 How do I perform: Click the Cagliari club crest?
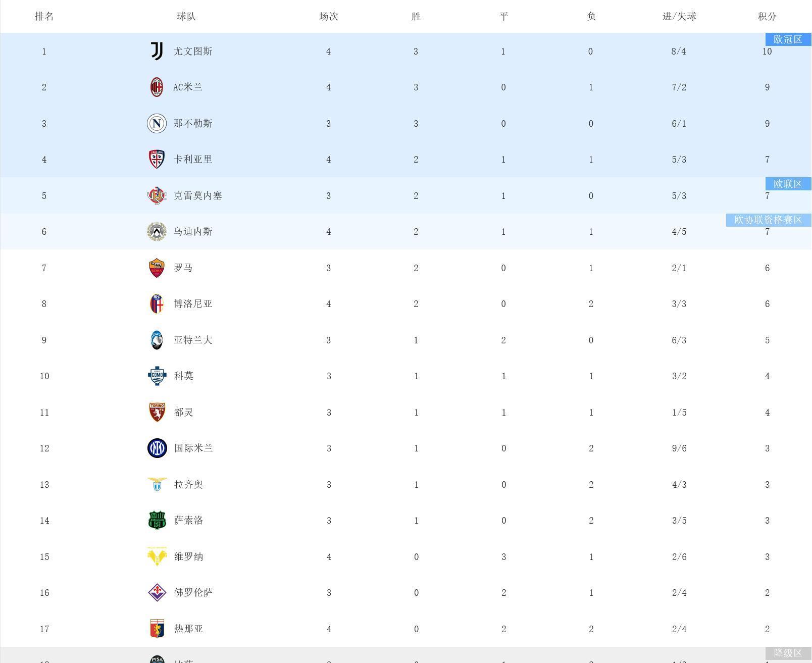157,160
